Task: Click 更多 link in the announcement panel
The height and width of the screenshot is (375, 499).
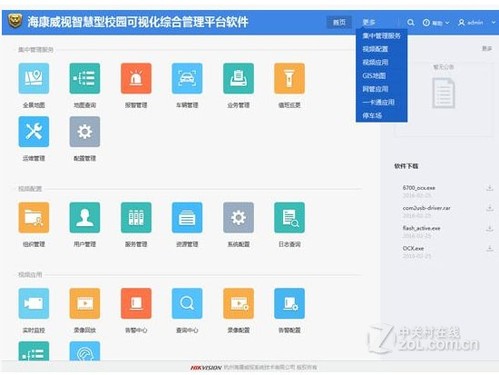Action: 487,49
